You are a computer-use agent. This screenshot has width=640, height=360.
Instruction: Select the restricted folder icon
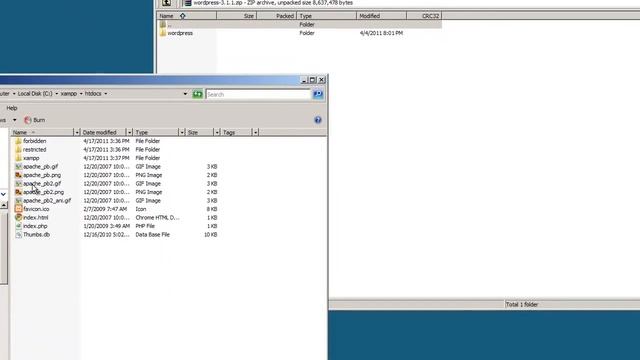[x=18, y=149]
